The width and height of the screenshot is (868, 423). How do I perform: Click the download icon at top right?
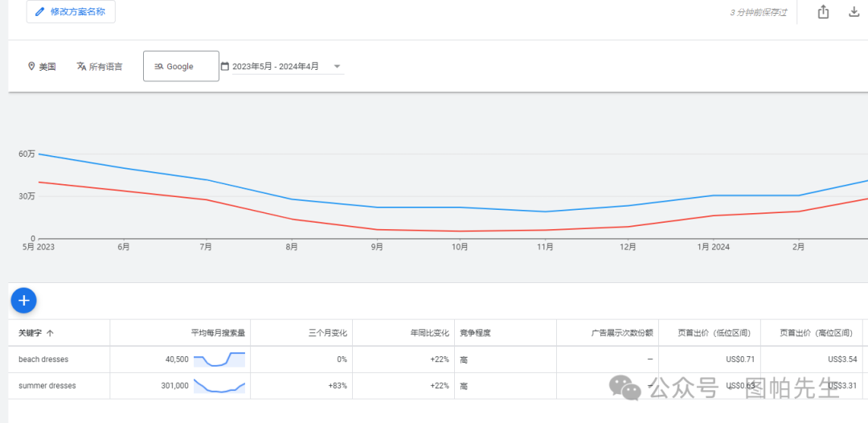tap(854, 12)
